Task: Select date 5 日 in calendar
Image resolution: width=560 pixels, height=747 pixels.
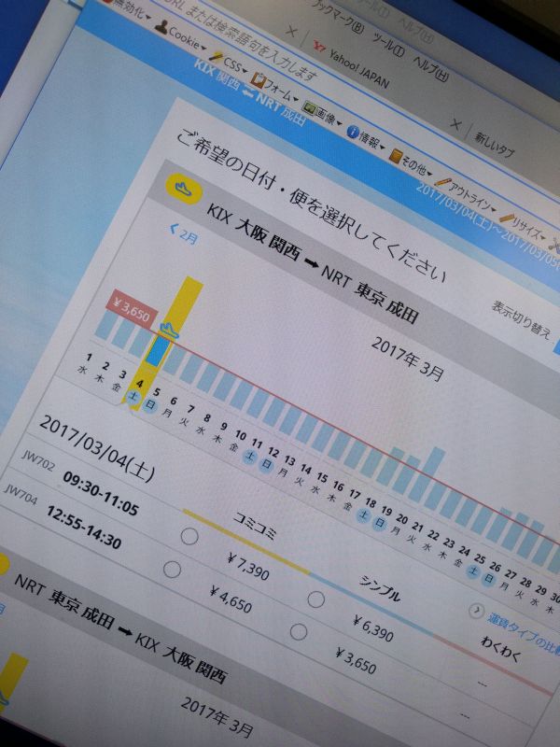Action: (x=153, y=400)
